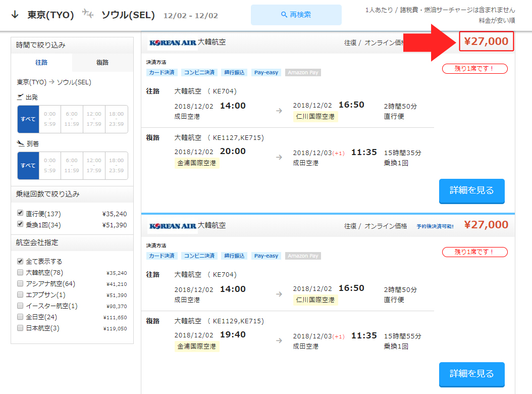This screenshot has width=532, height=394.
Task: Click 仁川国際空港 in first result outbound
Action: click(x=315, y=117)
